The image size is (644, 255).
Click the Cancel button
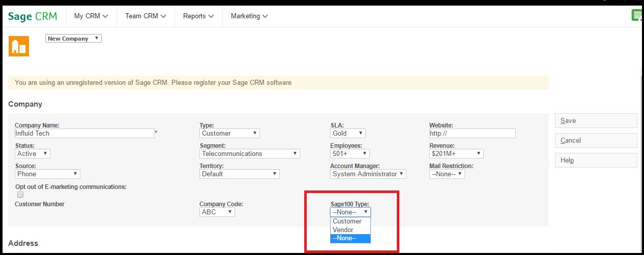click(x=596, y=141)
